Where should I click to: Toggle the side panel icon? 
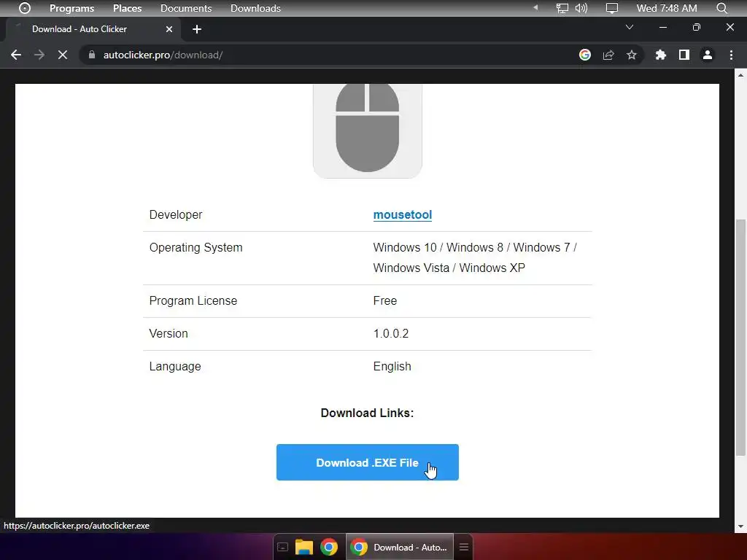[684, 55]
